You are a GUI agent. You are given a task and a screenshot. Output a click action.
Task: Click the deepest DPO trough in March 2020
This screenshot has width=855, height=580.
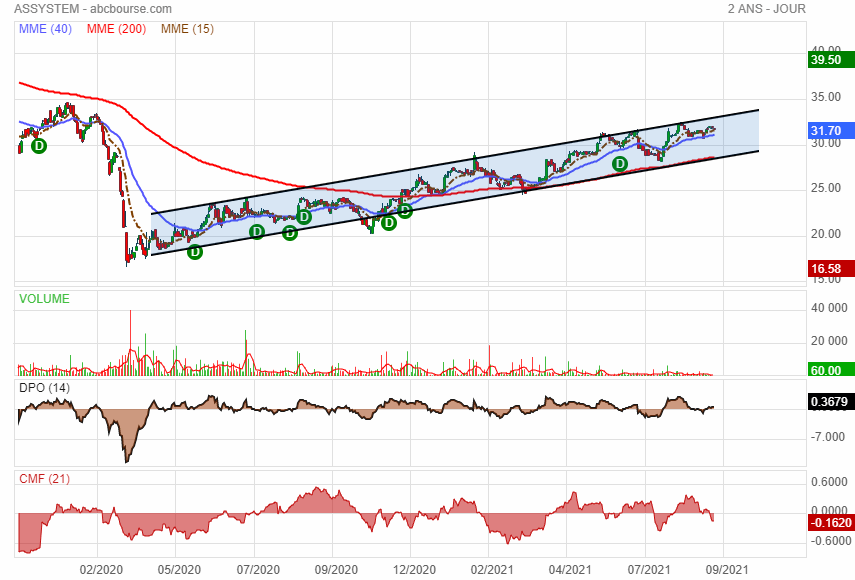(x=127, y=459)
